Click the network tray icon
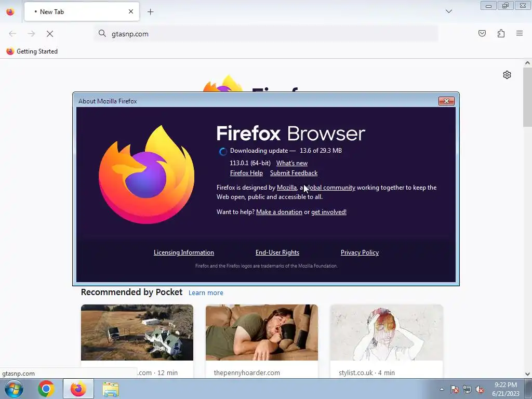 [x=467, y=389]
